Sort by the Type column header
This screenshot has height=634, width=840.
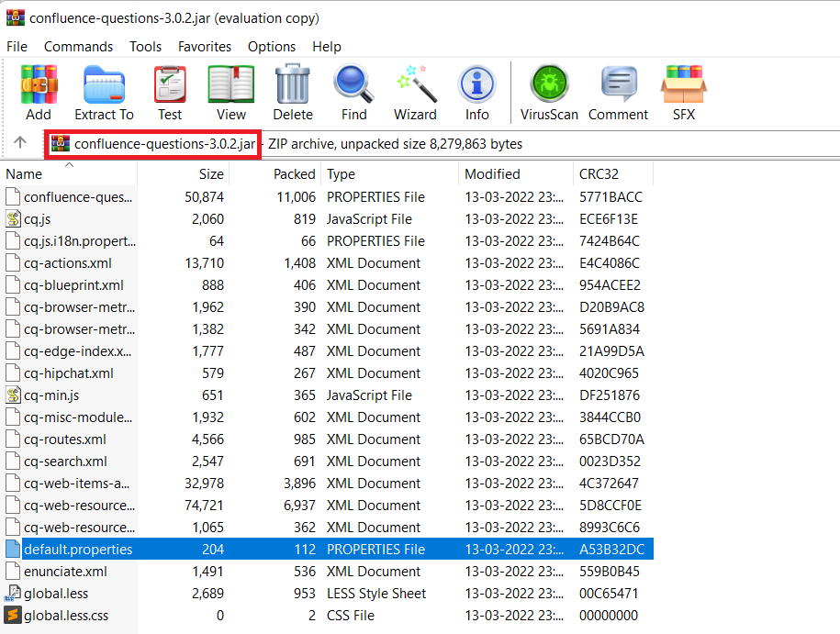[x=389, y=174]
